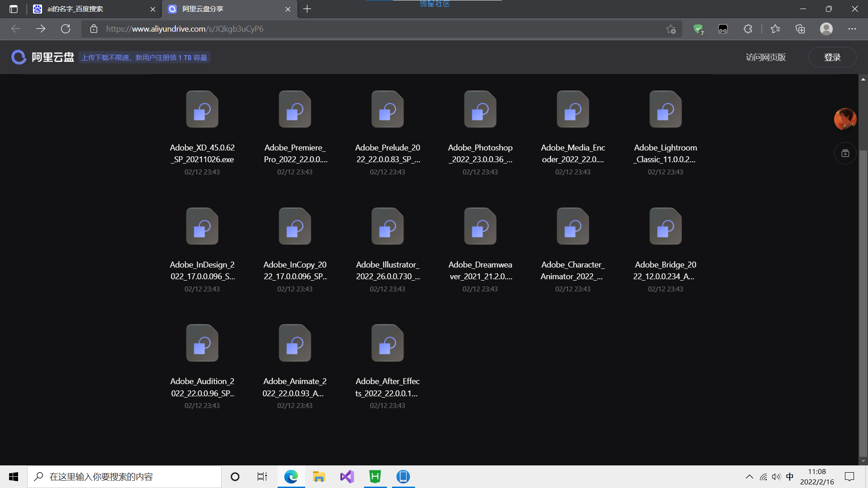Image resolution: width=868 pixels, height=488 pixels.
Task: Open the Adobe_Dreamweaver_2021 file icon
Action: coord(480,226)
